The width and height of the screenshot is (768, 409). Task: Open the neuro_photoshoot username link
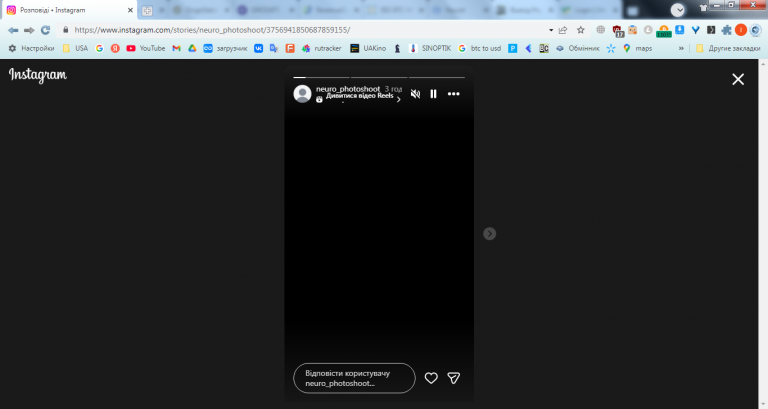click(348, 89)
